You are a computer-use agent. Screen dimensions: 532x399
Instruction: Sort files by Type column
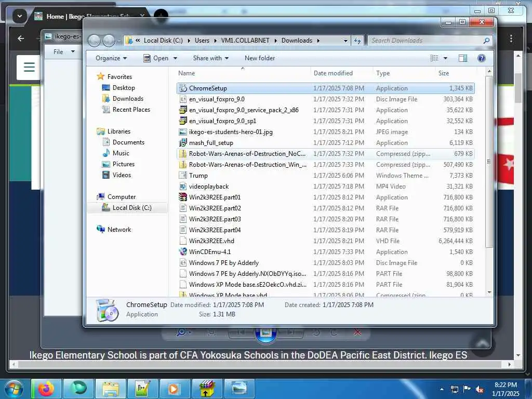(x=404, y=73)
